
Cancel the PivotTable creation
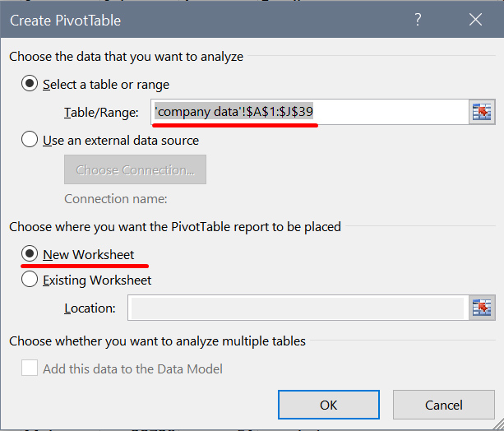(x=443, y=405)
